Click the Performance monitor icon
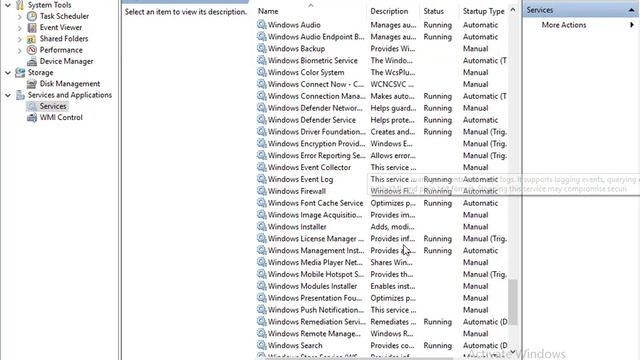The width and height of the screenshot is (640, 360). 32,50
